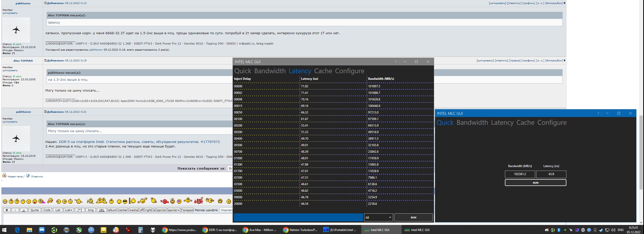
Task: Switch to Quick tab in the latency-table window
Action: tap(243, 71)
